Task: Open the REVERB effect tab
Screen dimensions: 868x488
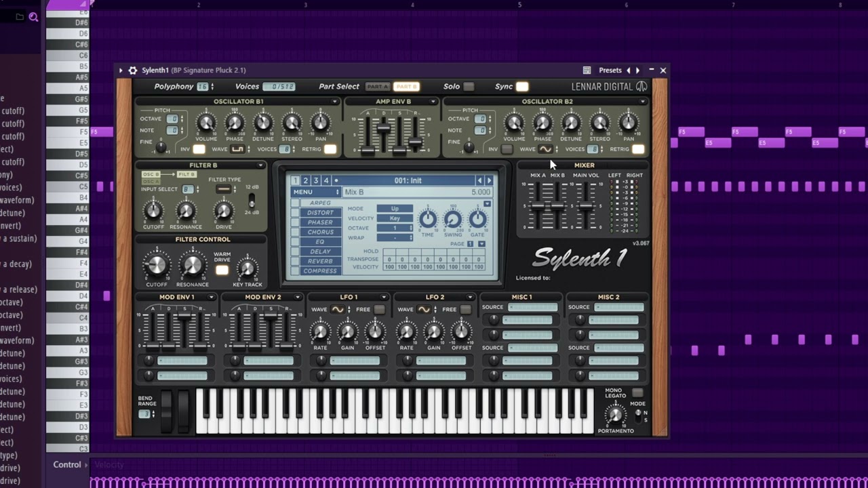Action: [320, 261]
